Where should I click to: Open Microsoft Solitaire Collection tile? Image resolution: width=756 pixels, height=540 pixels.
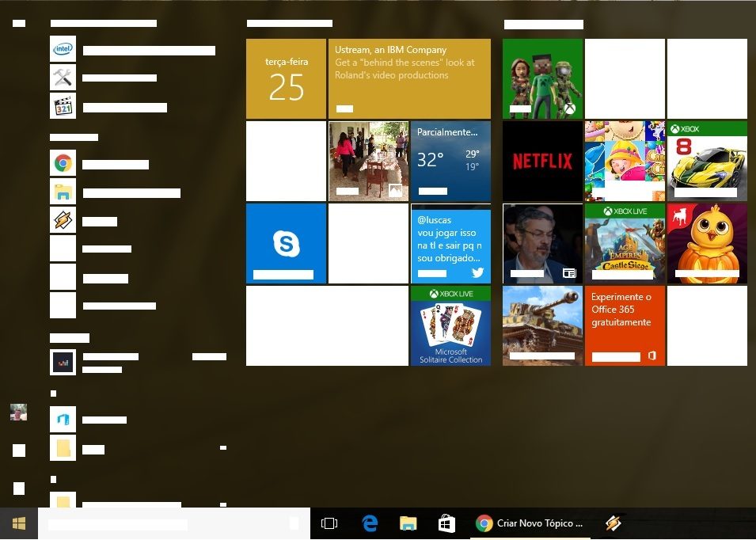450,326
